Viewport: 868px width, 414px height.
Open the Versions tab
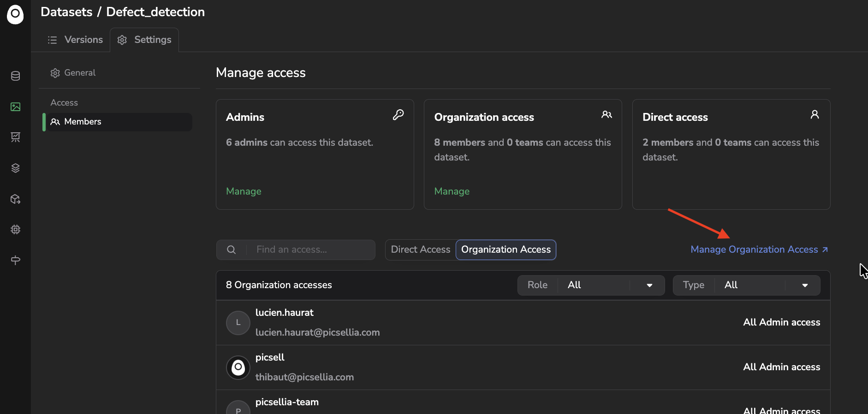click(x=75, y=40)
